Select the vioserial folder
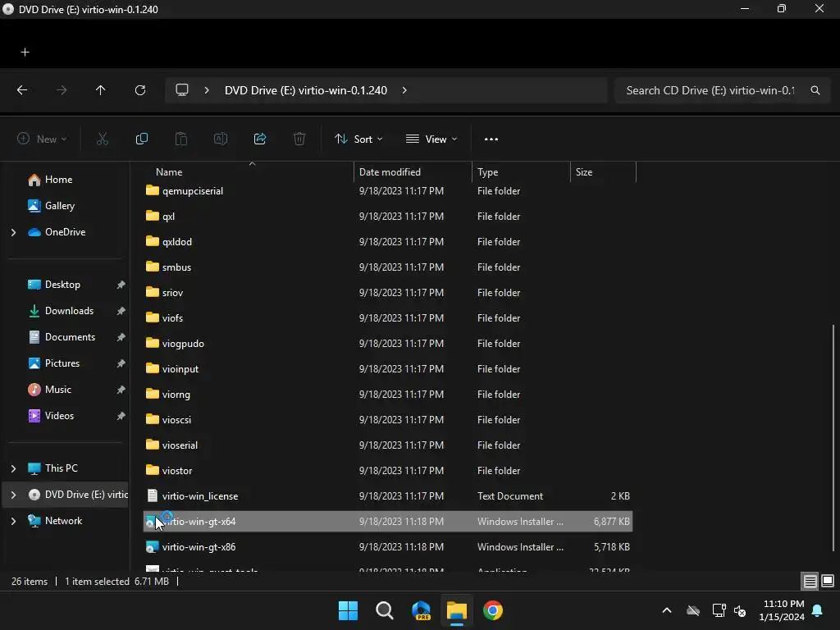 pyautogui.click(x=388, y=445)
